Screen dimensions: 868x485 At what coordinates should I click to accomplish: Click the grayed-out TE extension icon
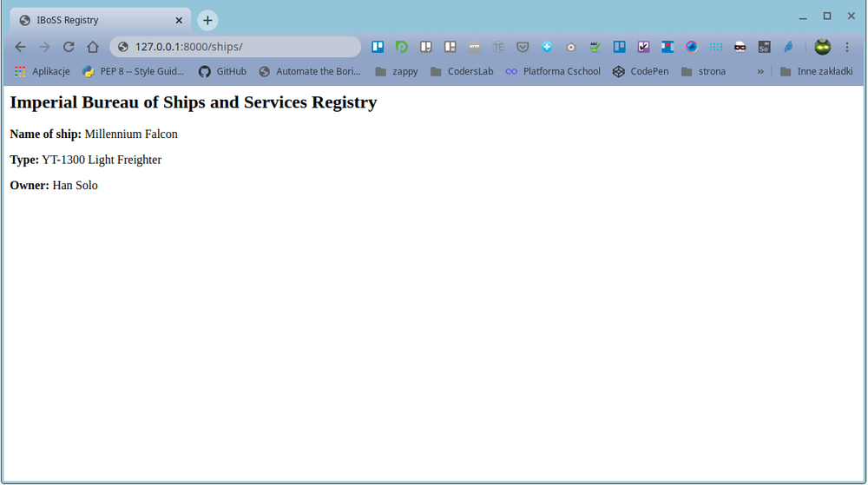click(498, 47)
